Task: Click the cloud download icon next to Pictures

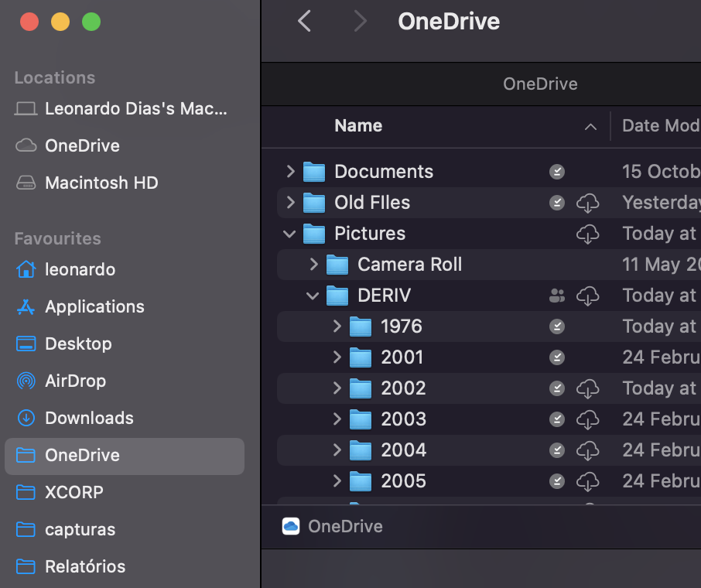Action: coord(588,234)
